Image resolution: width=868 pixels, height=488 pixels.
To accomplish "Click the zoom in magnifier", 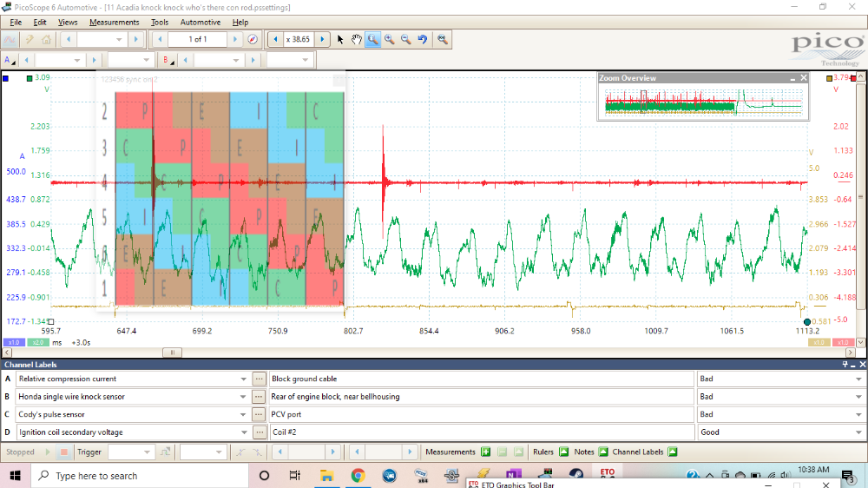I will 390,39.
